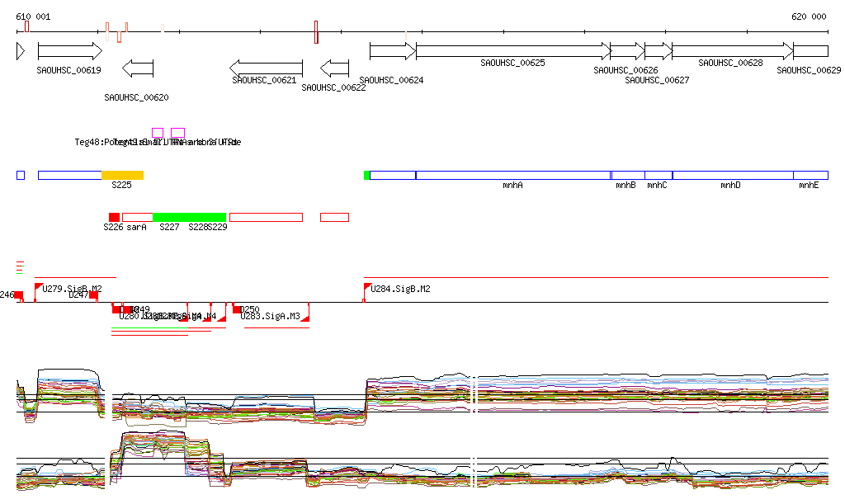
Task: Click the mnhD text label
Action: pos(731,186)
